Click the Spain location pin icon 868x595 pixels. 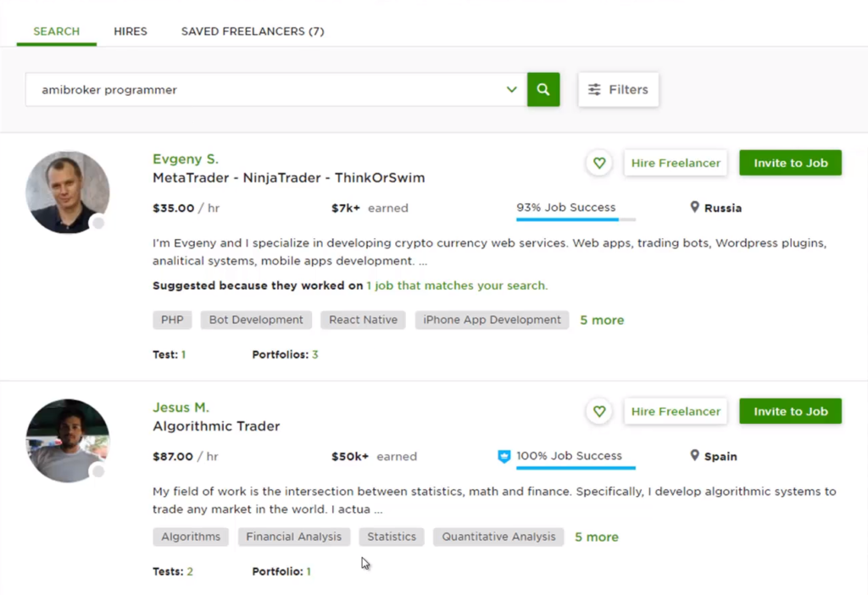coord(695,456)
